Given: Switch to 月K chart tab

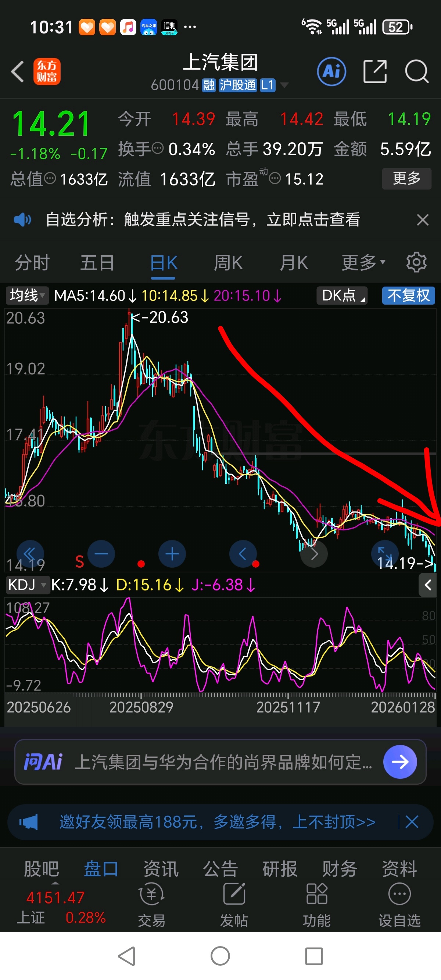Looking at the screenshot, I should click(294, 263).
